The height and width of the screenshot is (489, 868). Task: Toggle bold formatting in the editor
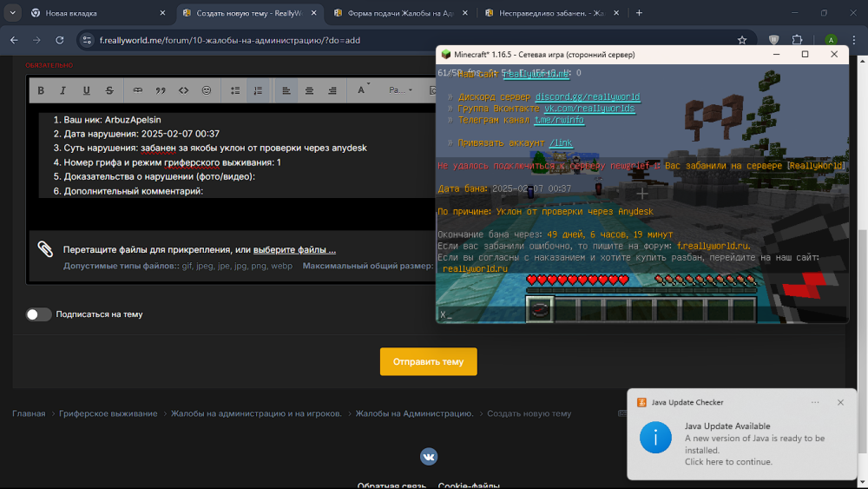41,90
